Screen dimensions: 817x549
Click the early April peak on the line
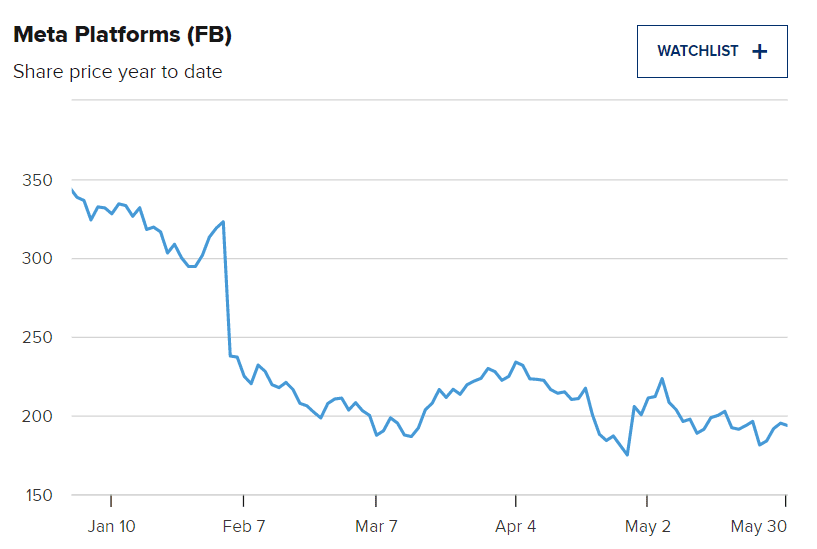516,362
